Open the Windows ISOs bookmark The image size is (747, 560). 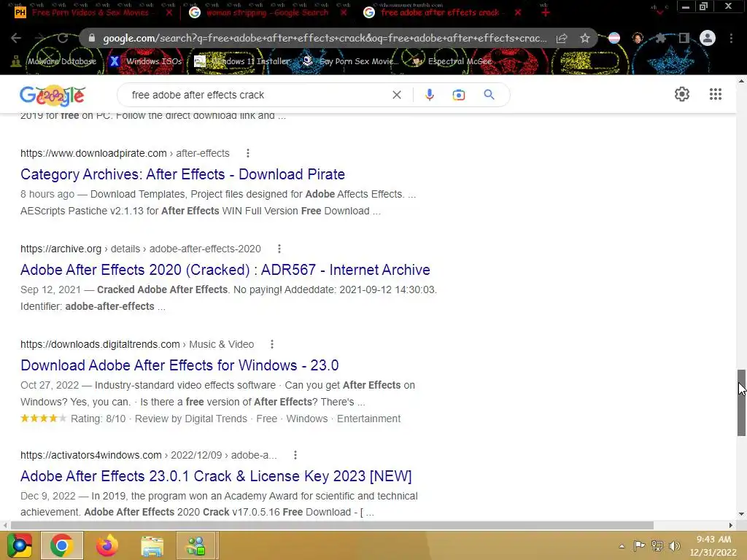tap(146, 61)
